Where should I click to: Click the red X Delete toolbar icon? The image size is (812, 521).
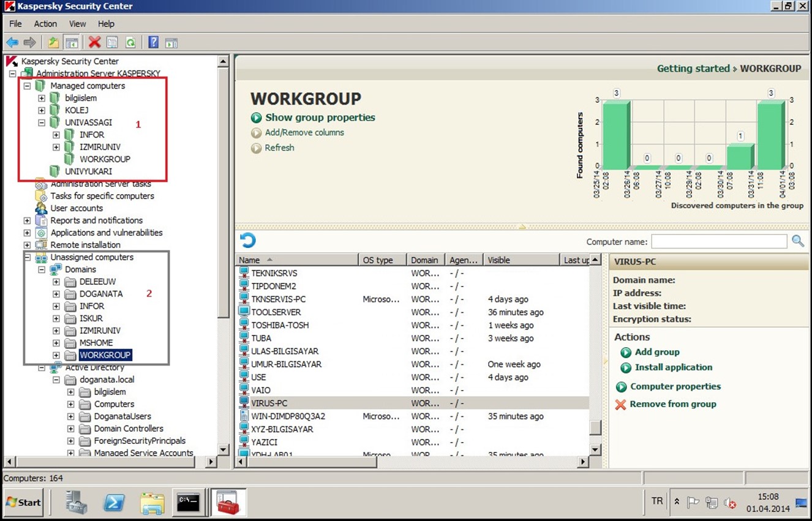point(94,42)
